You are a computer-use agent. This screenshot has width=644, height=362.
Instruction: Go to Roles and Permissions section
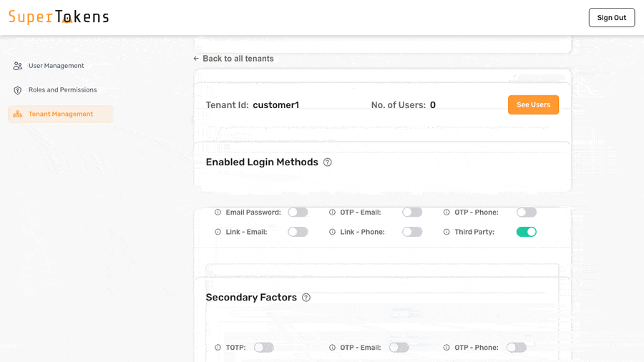click(x=62, y=90)
